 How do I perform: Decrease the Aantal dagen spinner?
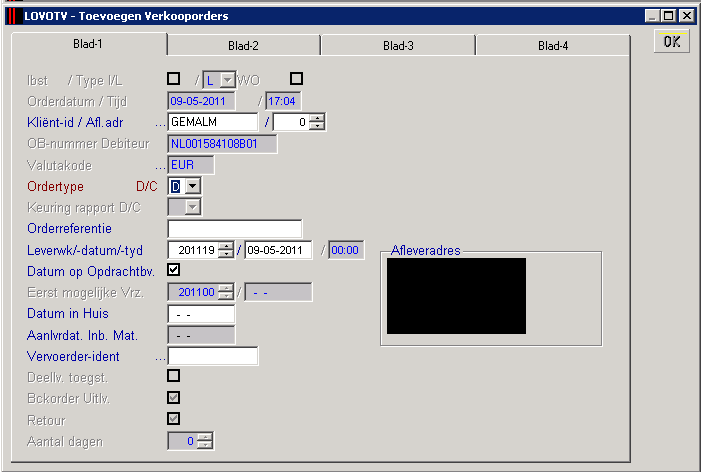point(205,445)
